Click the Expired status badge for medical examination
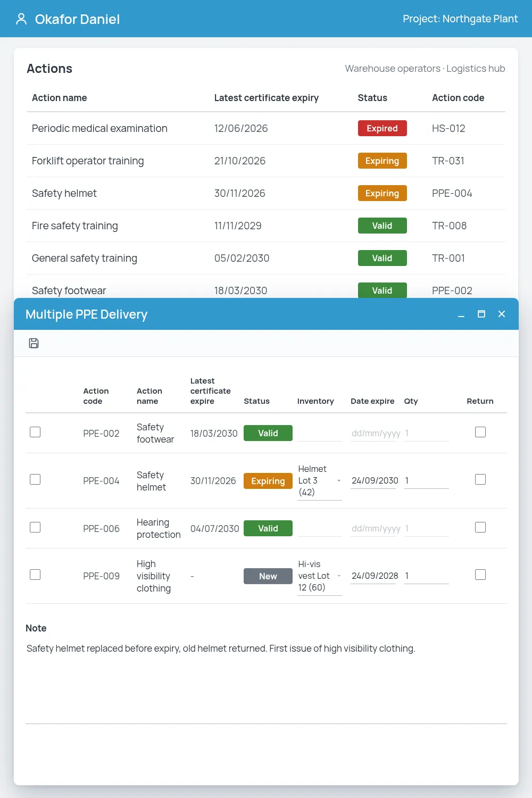Image resolution: width=532 pixels, height=798 pixels. click(382, 128)
